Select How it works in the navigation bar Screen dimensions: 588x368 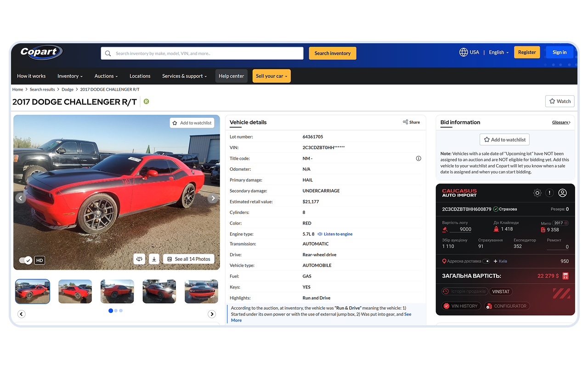31,76
